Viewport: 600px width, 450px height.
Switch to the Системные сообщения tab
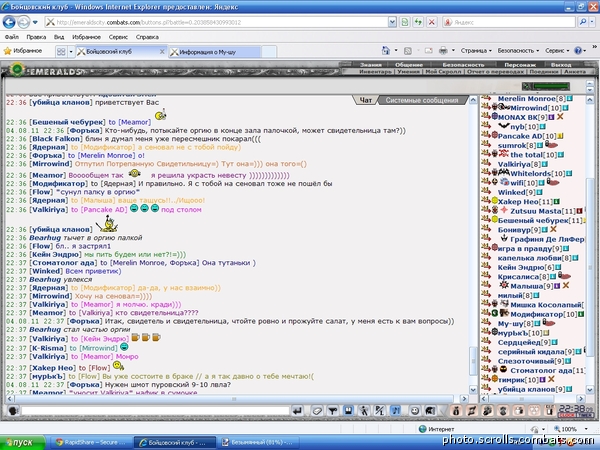tap(422, 100)
